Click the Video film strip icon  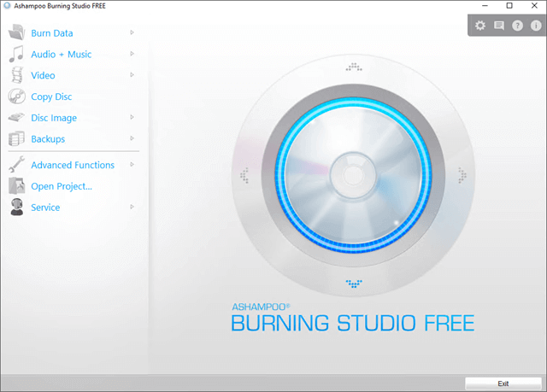(17, 75)
